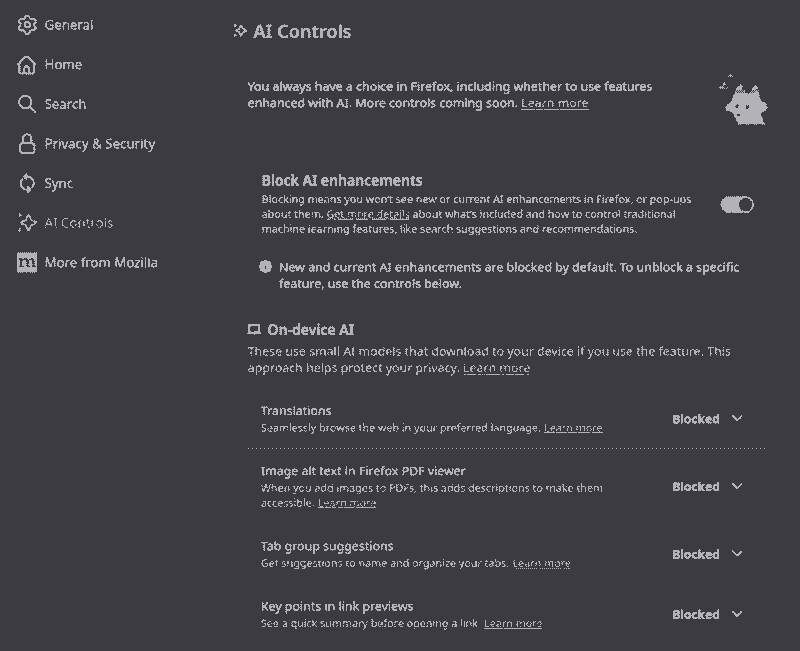Click the fox mascot illustration
This screenshot has height=651, width=800.
[743, 101]
